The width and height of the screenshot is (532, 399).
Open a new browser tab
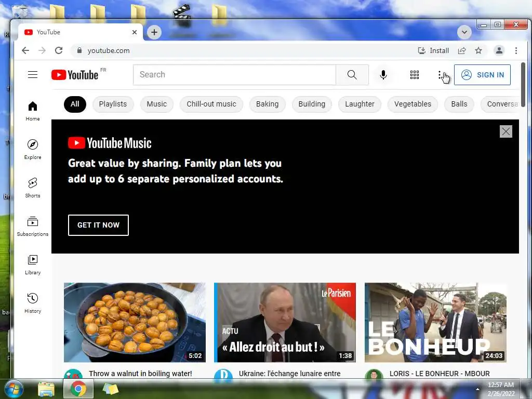click(154, 32)
